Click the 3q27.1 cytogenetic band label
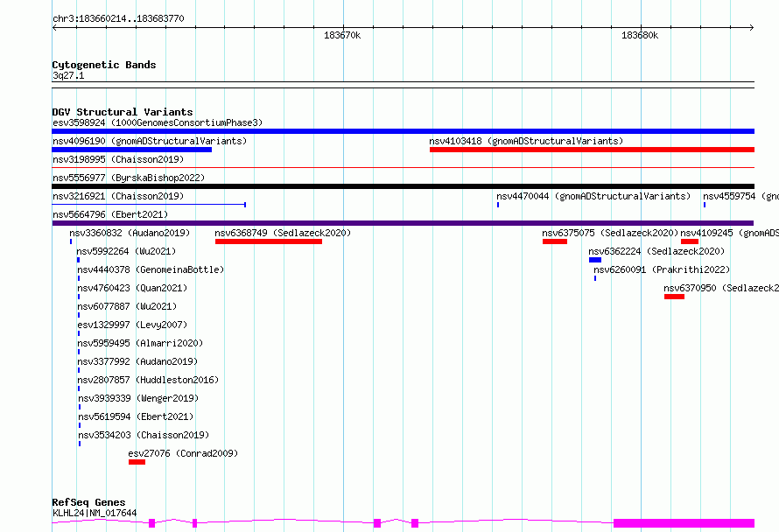 pos(68,75)
